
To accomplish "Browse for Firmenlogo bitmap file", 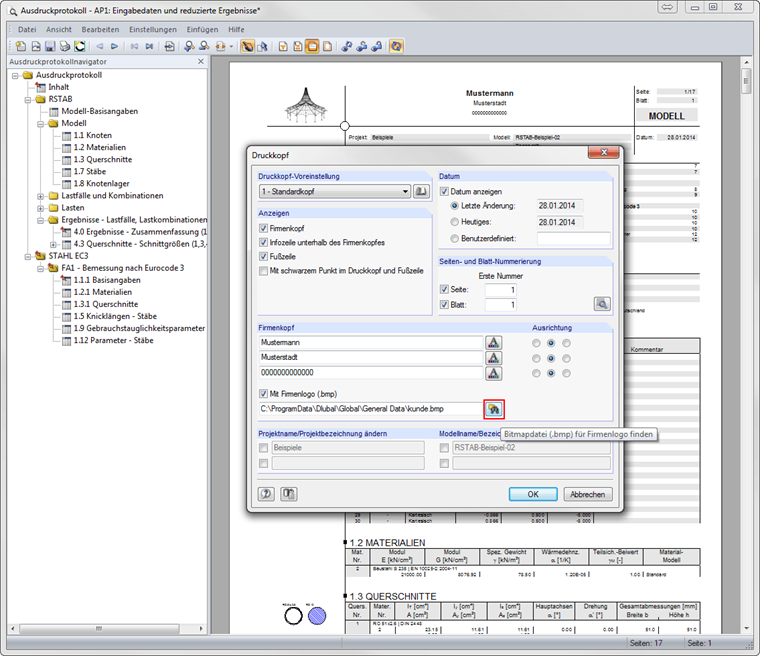I will (x=494, y=409).
